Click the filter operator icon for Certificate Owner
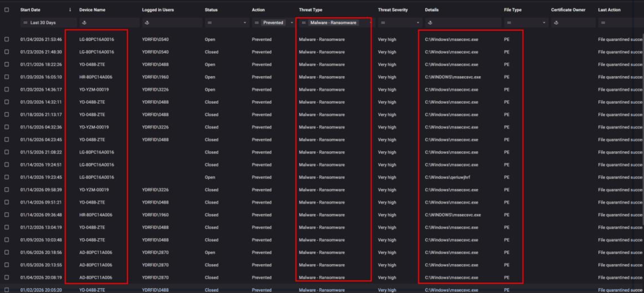 [x=556, y=23]
